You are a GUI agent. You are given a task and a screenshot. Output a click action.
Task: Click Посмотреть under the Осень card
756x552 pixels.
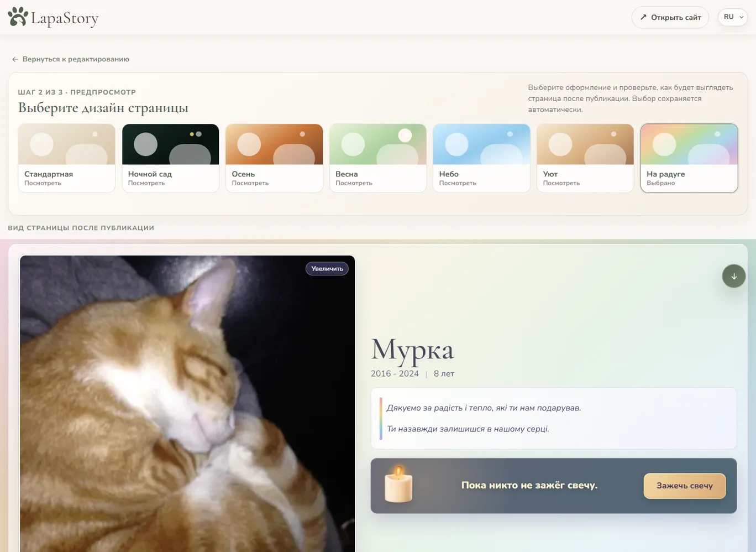point(250,183)
